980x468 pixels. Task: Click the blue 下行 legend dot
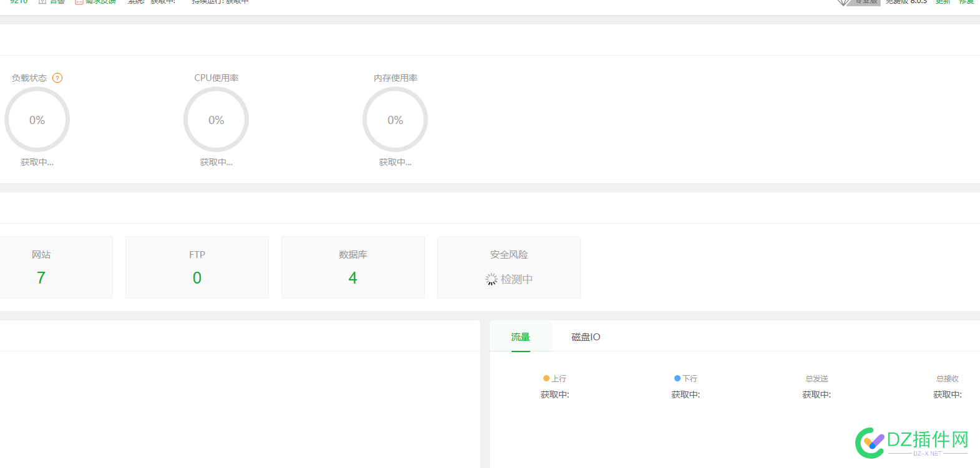(677, 378)
